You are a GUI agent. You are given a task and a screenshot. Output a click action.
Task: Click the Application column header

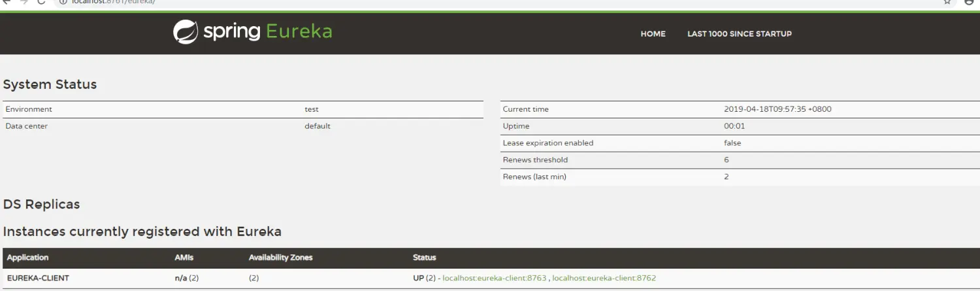(x=27, y=258)
